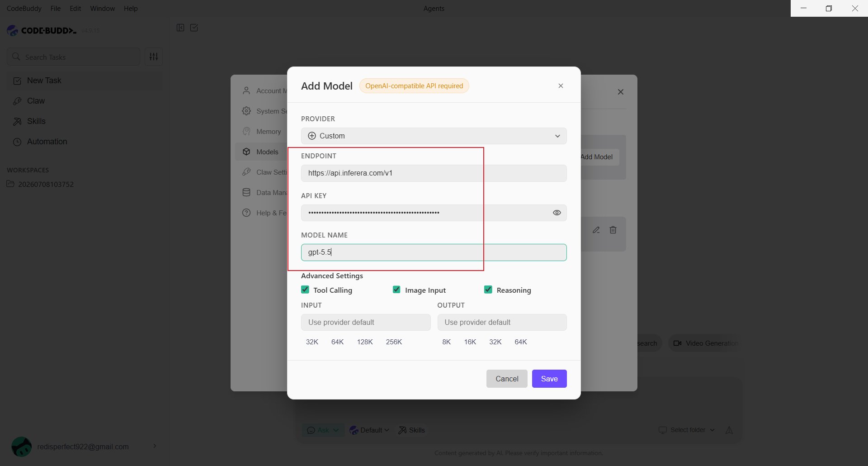Start a New Task from sidebar
The height and width of the screenshot is (466, 868).
tap(85, 81)
